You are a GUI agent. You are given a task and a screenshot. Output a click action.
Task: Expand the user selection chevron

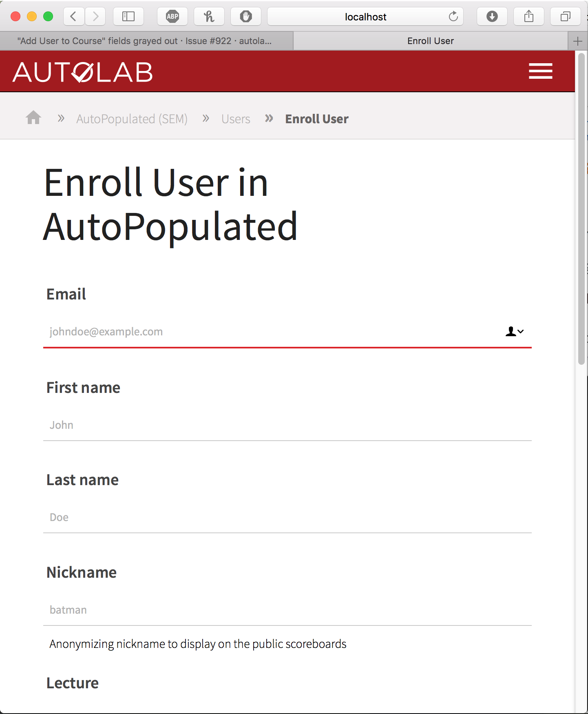pos(520,332)
